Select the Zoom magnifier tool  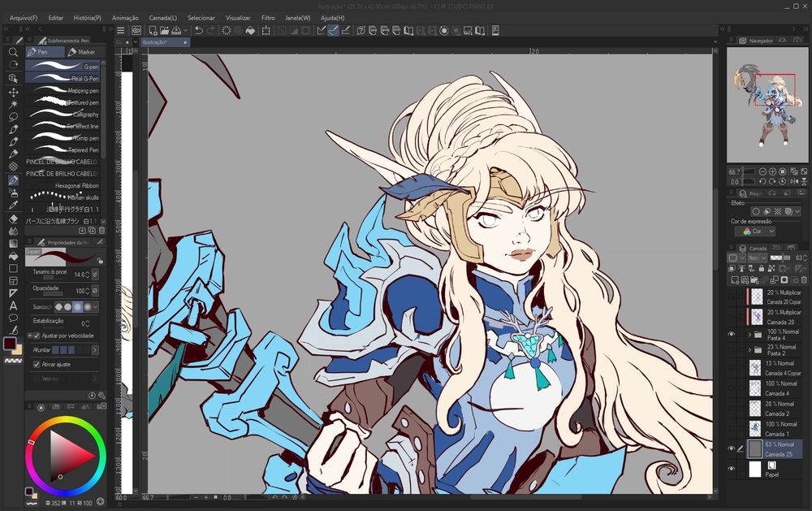[x=14, y=52]
